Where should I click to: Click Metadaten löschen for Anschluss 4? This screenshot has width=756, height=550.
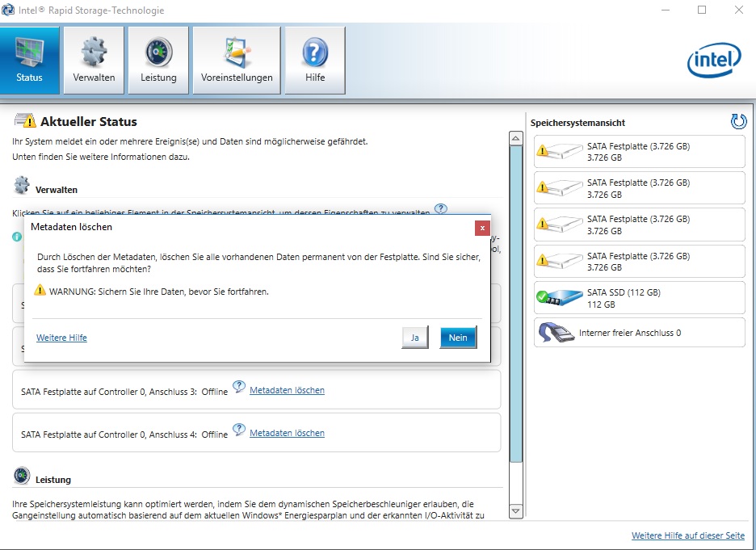click(287, 433)
